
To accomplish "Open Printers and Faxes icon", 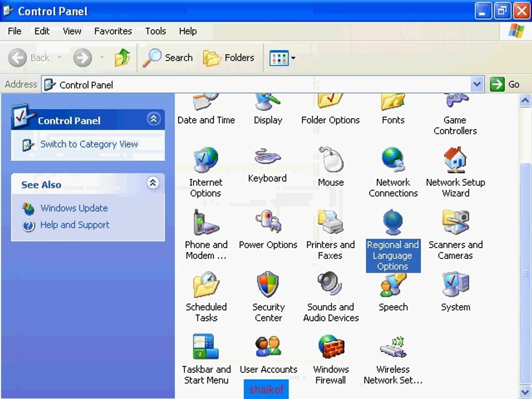I will [x=330, y=222].
